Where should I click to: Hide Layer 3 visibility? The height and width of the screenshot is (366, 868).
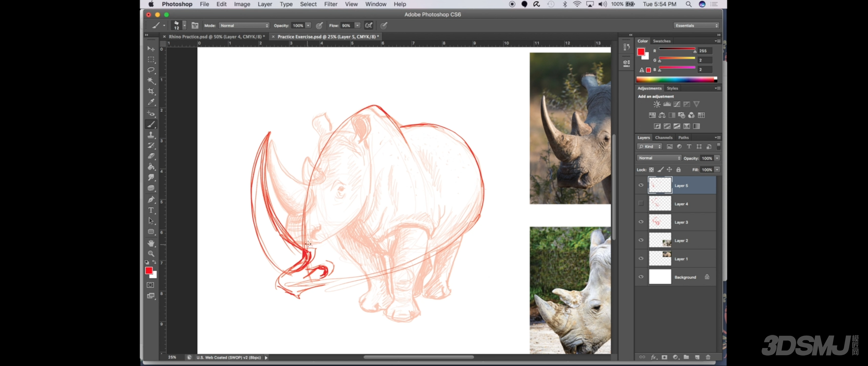tap(641, 222)
